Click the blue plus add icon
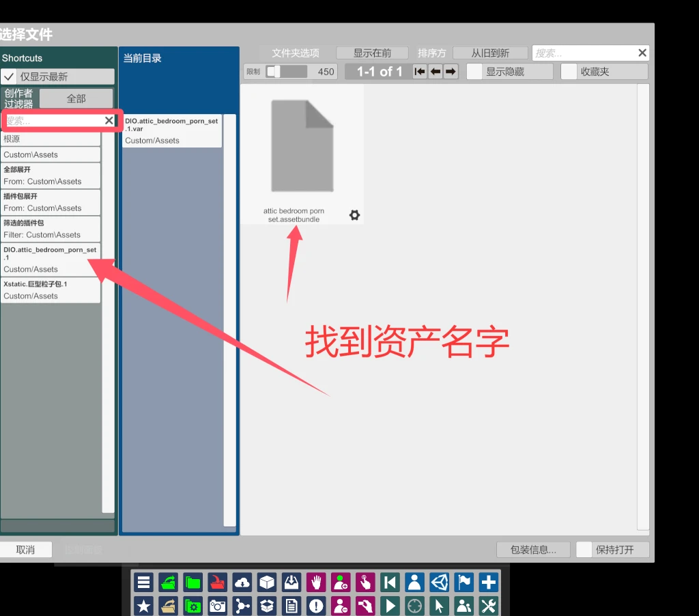This screenshot has height=616, width=699. pos(488,583)
